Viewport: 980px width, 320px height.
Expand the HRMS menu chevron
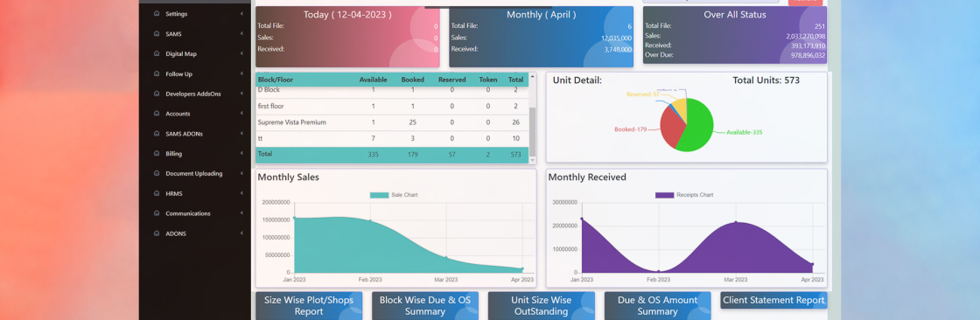[x=241, y=194]
